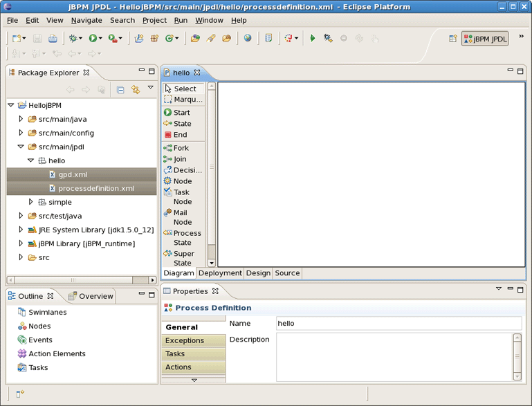Image resolution: width=532 pixels, height=406 pixels.
Task: Expand the jBPM Library entry
Action: tap(21, 243)
